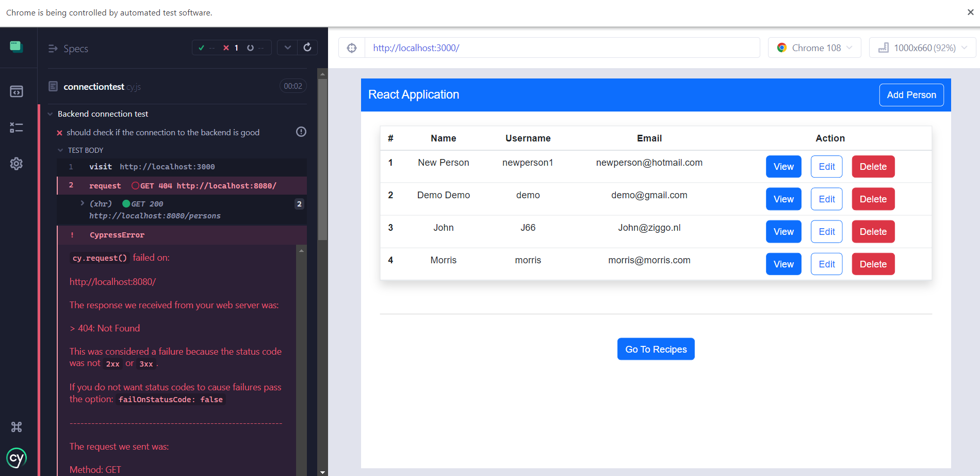Open the Chrome 108 browser dropdown
This screenshot has height=476, width=980.
click(814, 47)
